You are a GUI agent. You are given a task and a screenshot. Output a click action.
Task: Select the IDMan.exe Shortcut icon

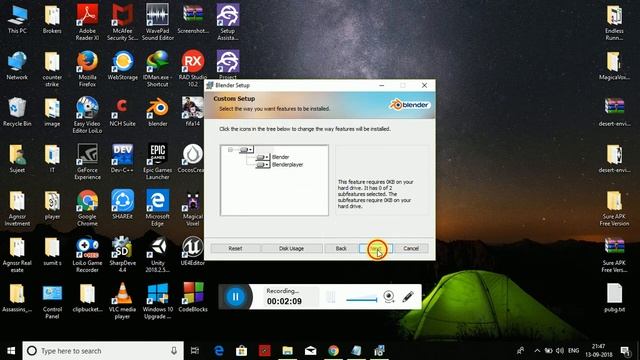(158, 69)
